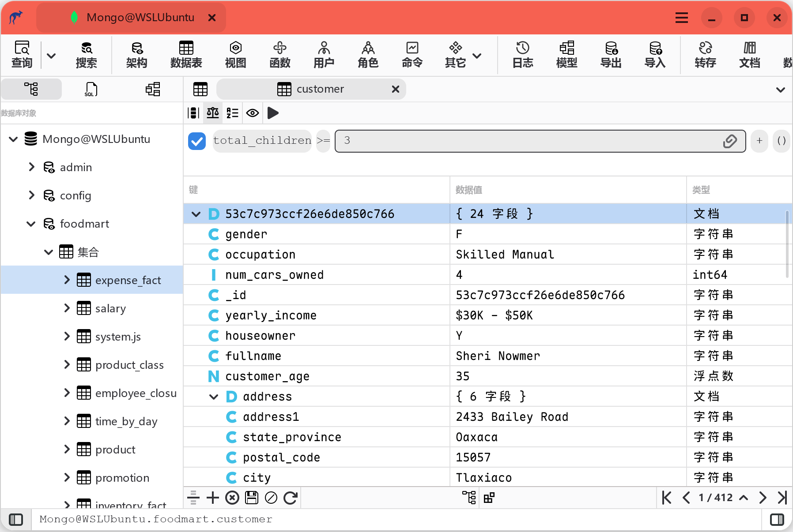
Task: Expand the admin database node
Action: 31,167
